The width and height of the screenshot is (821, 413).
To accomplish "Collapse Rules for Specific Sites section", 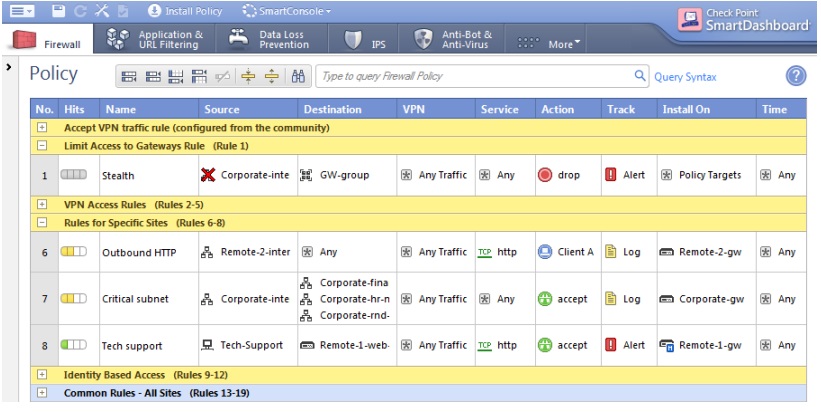I will click(x=42, y=222).
